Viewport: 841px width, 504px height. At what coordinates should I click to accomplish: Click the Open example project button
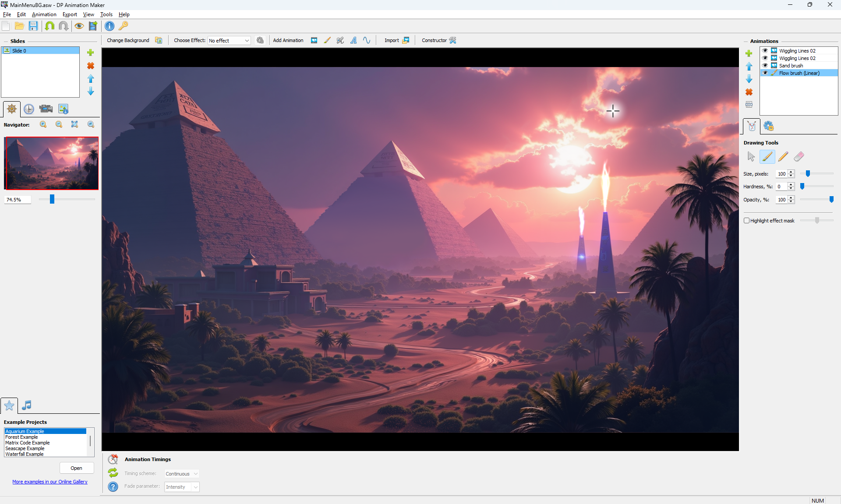pos(77,468)
